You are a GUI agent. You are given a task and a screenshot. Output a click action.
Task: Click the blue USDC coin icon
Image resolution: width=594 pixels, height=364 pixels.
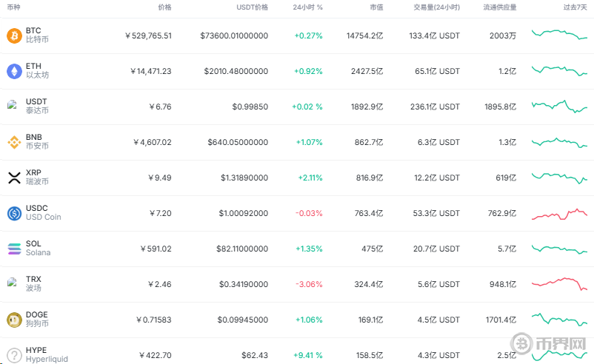(x=14, y=213)
